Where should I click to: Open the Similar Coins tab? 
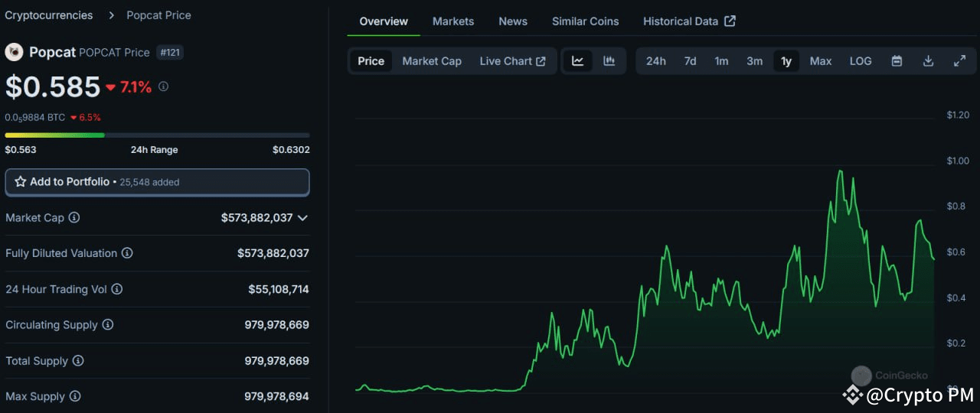point(586,21)
